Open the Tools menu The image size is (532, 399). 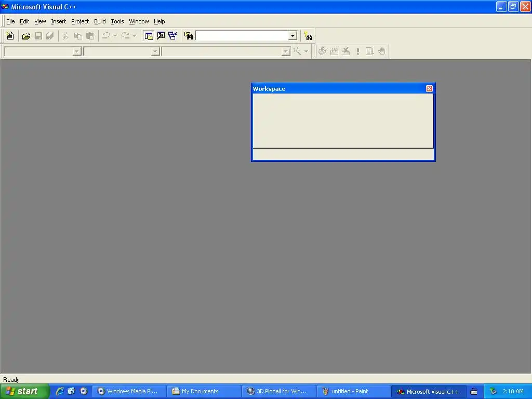coord(117,21)
